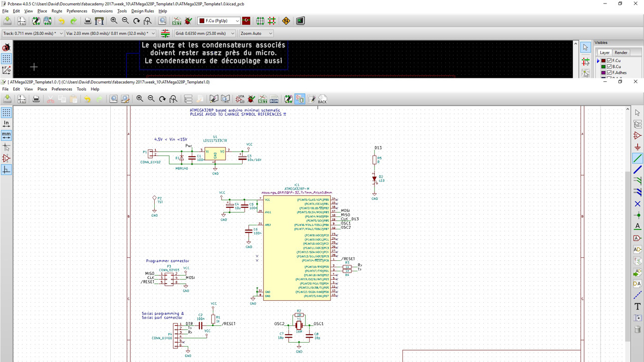Click the Pcbnew print icon
This screenshot has width=644, height=362.
87,21
